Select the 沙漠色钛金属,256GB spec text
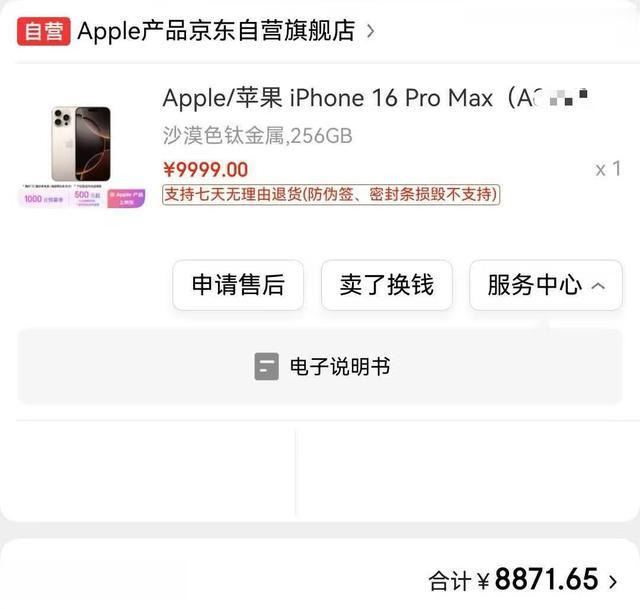The width and height of the screenshot is (640, 609). pos(257,136)
